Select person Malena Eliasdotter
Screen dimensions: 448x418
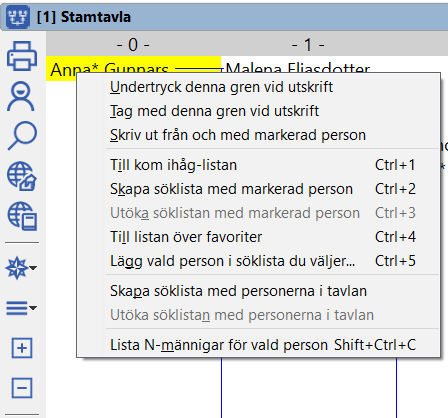(x=298, y=68)
